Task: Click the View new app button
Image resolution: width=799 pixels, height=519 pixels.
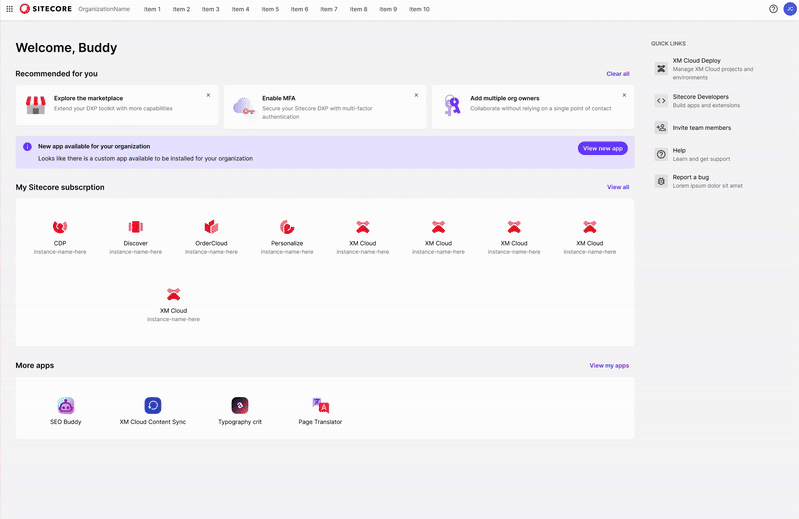Action: tap(602, 148)
